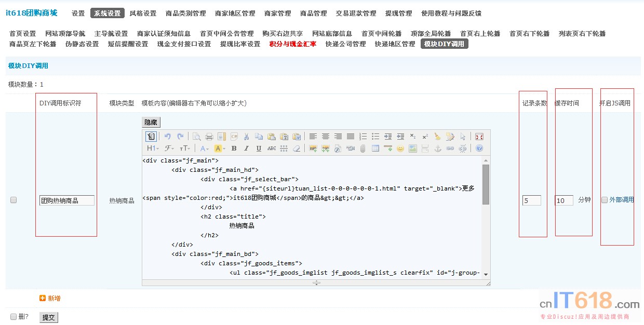Click the DIY调用标识符 input field

click(67, 200)
